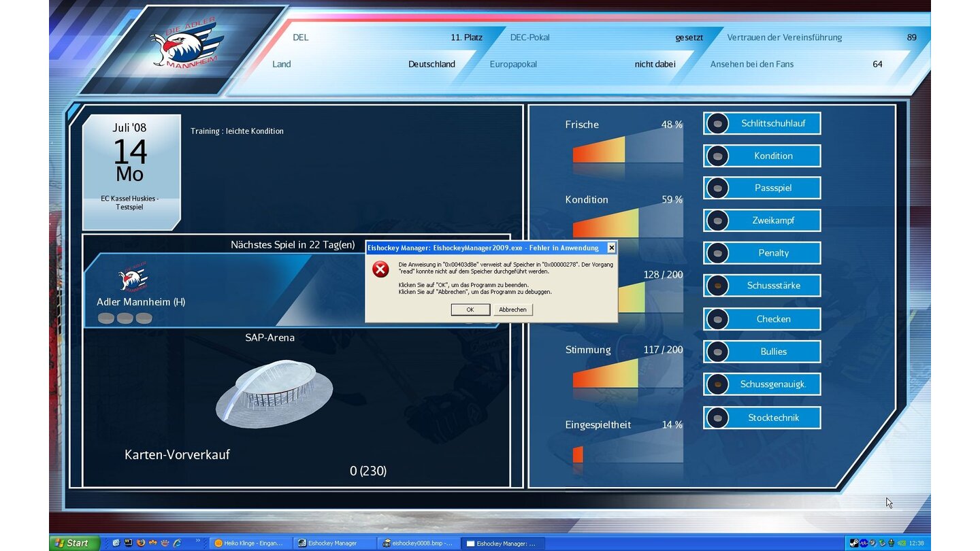Click ticket presale value '0 (230)'
Image resolution: width=980 pixels, height=551 pixels.
point(368,471)
